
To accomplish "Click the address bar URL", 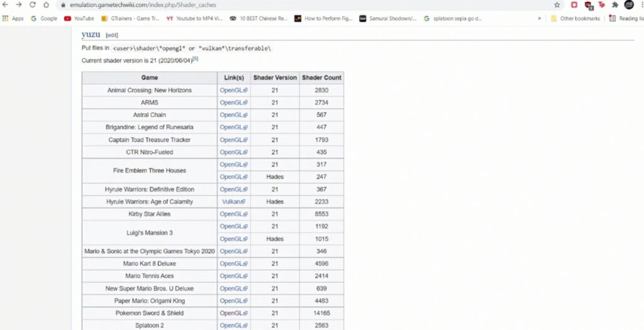I will (x=143, y=5).
